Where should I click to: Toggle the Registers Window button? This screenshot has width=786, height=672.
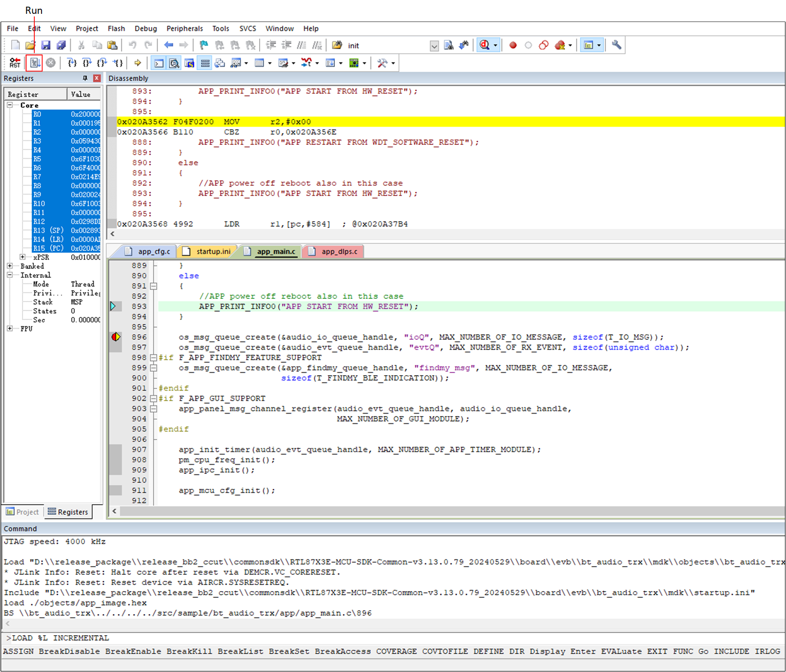tap(205, 63)
